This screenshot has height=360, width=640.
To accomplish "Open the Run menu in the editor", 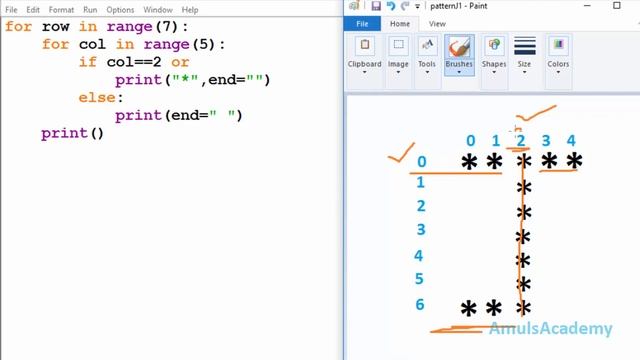I will [x=90, y=9].
